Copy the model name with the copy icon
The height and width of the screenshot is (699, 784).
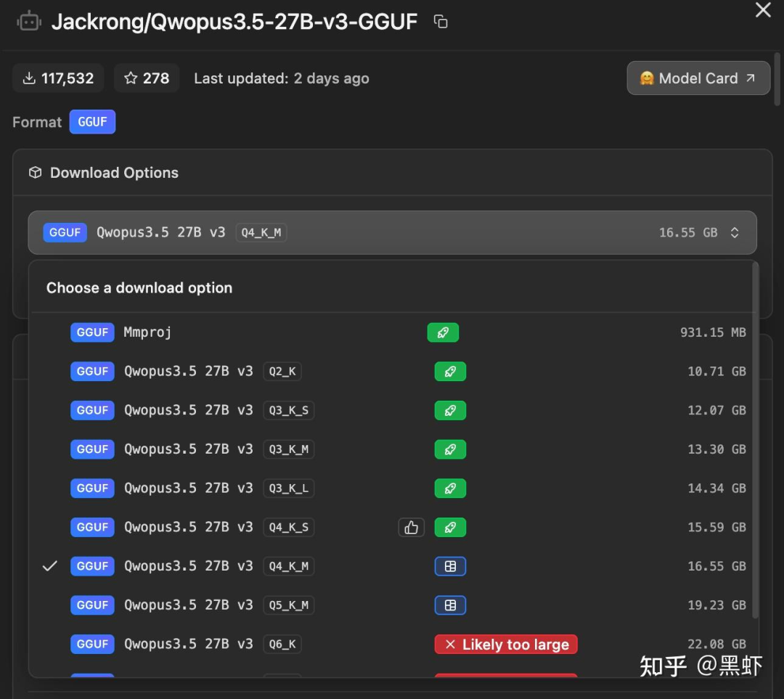click(x=441, y=22)
